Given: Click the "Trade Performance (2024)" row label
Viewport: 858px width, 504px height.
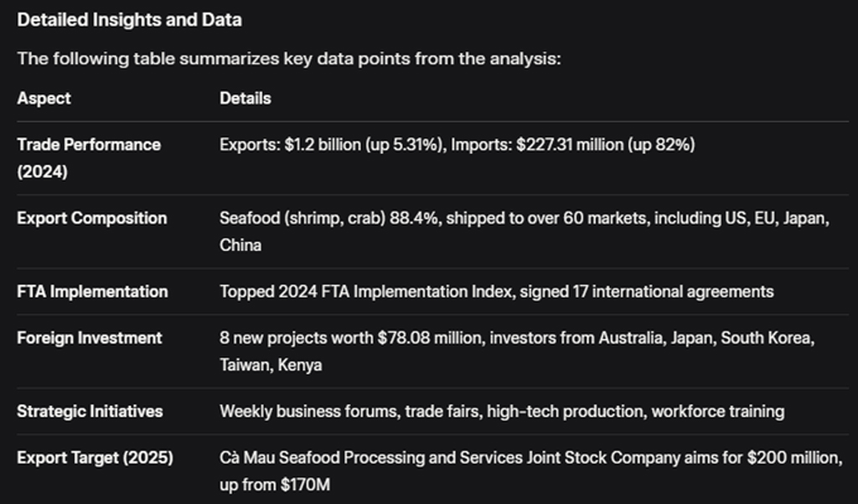Looking at the screenshot, I should pos(88,145).
